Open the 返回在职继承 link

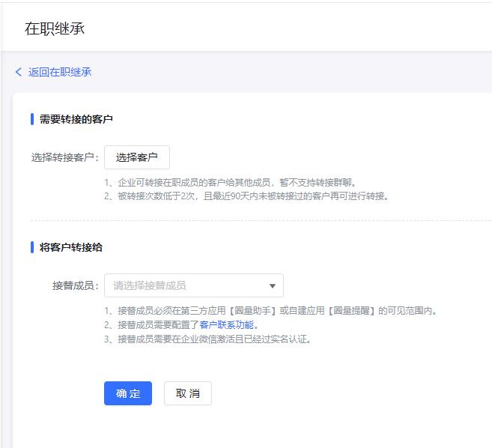pos(60,72)
